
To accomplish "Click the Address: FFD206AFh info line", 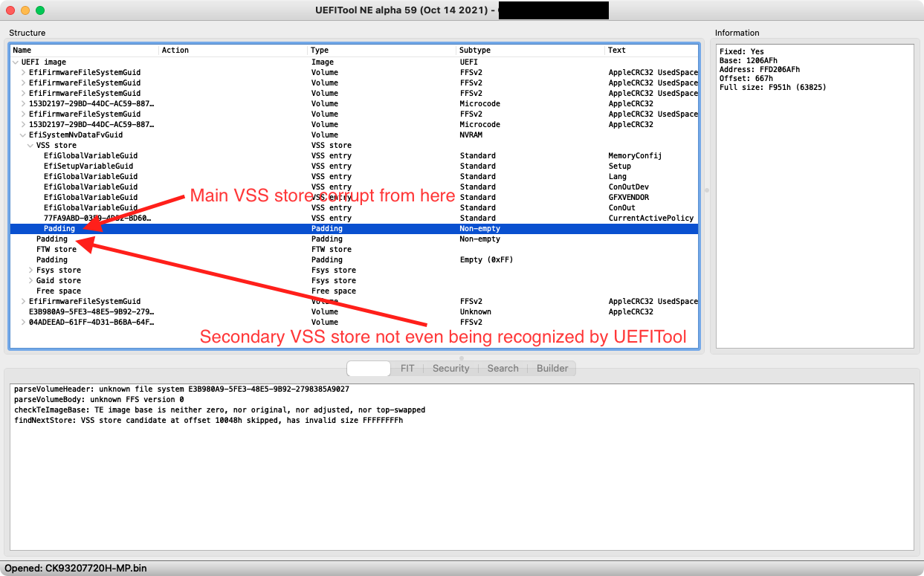I will [x=760, y=70].
